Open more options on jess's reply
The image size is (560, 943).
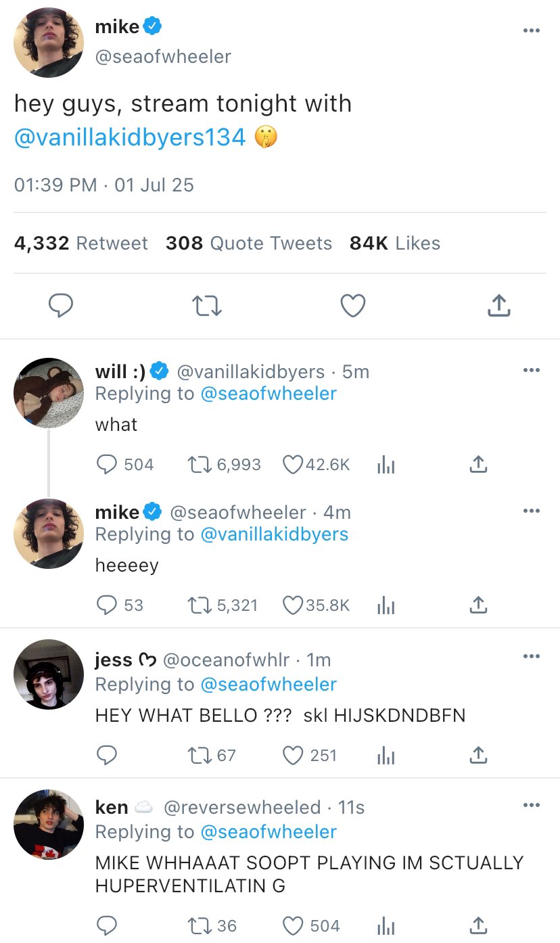(x=532, y=656)
